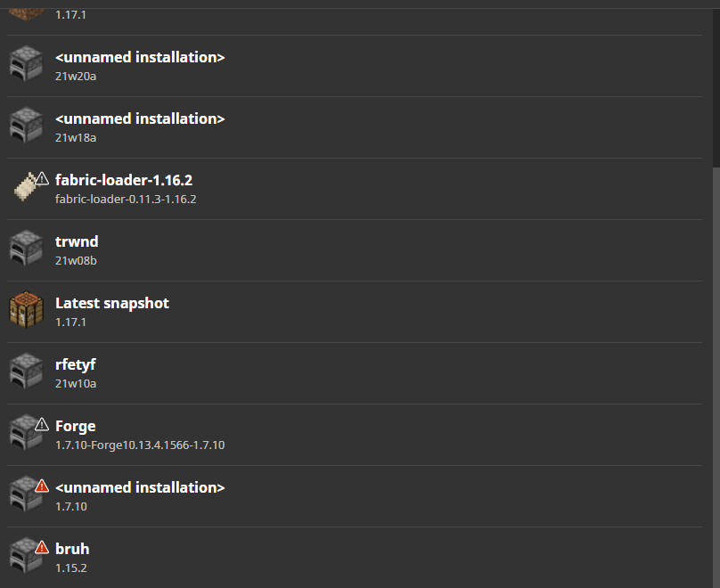Screen dimensions: 720x588
Task: Click the furnace icon beside trwnd
Action: click(x=27, y=249)
